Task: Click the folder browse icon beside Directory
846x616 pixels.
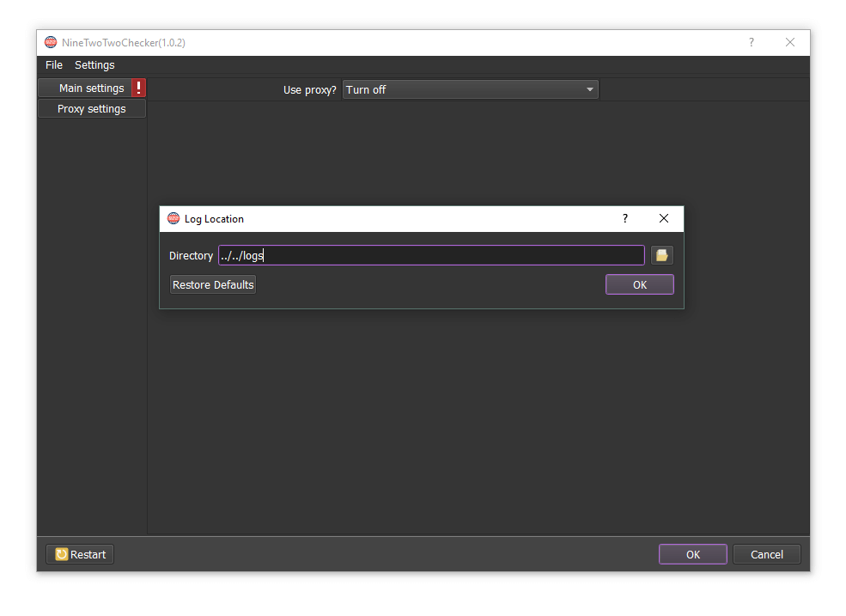Action: pos(661,255)
